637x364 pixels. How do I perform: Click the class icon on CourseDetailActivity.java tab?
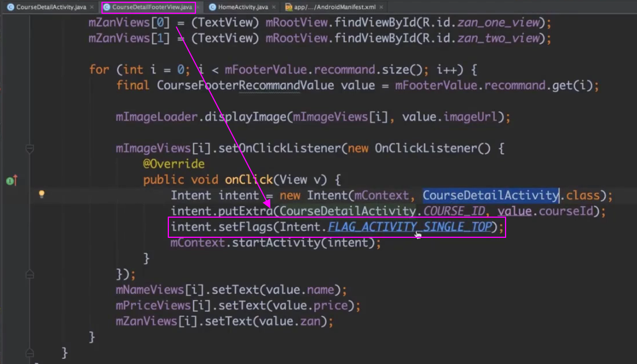click(10, 7)
